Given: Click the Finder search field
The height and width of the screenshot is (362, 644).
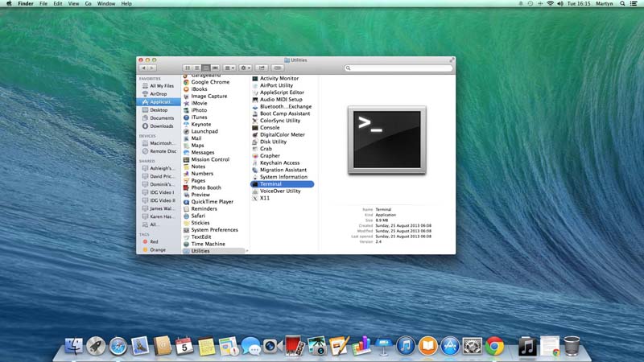Looking at the screenshot, I should click(398, 68).
